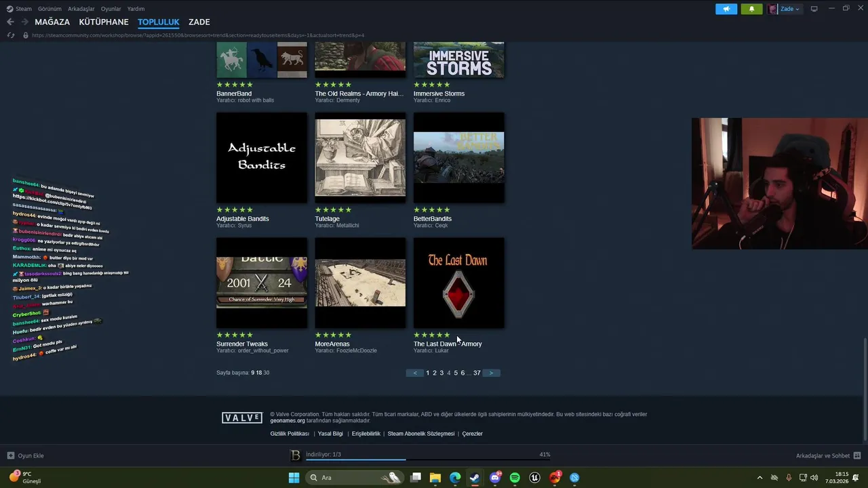Click the Immersive Storms title link
This screenshot has height=488, width=868.
coord(439,94)
